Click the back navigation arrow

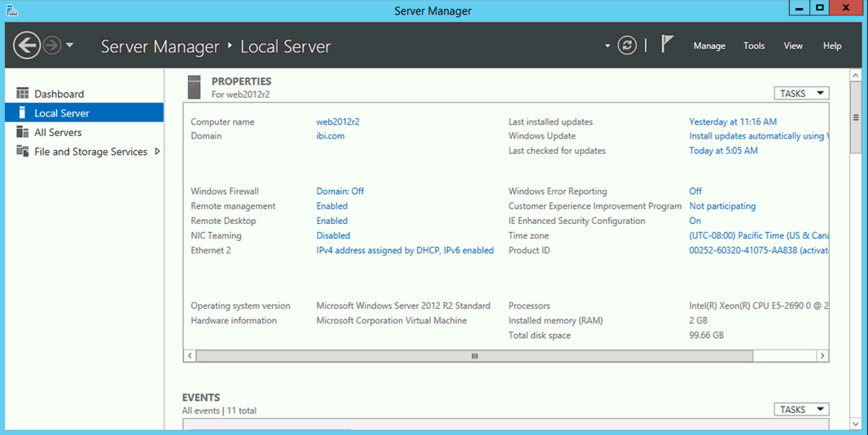coord(27,46)
